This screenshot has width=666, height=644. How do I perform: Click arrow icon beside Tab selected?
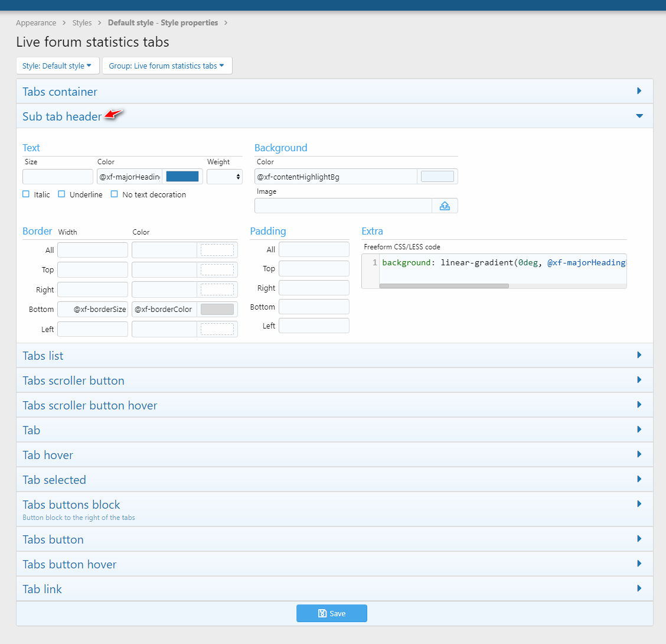pos(639,479)
